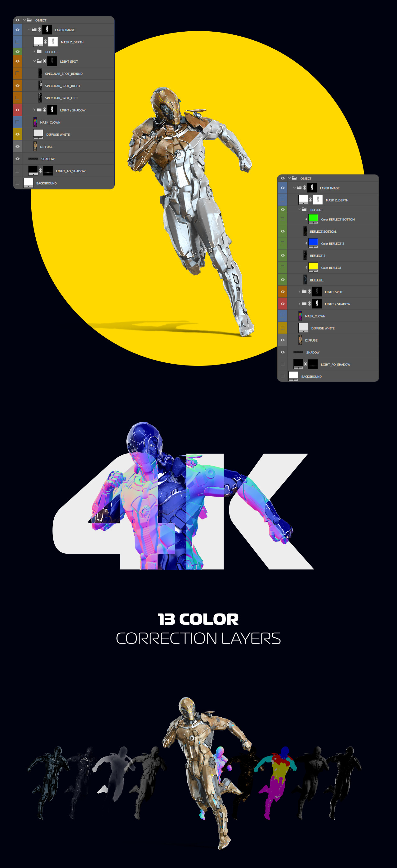The width and height of the screenshot is (397, 868).
Task: Collapse the expanded REFLECT group chevron
Action: (x=299, y=209)
